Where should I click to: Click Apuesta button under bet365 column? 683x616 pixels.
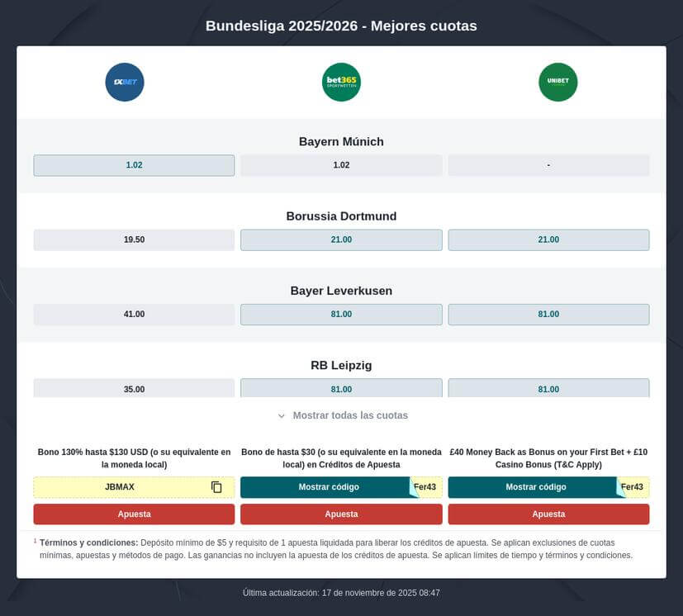(341, 514)
